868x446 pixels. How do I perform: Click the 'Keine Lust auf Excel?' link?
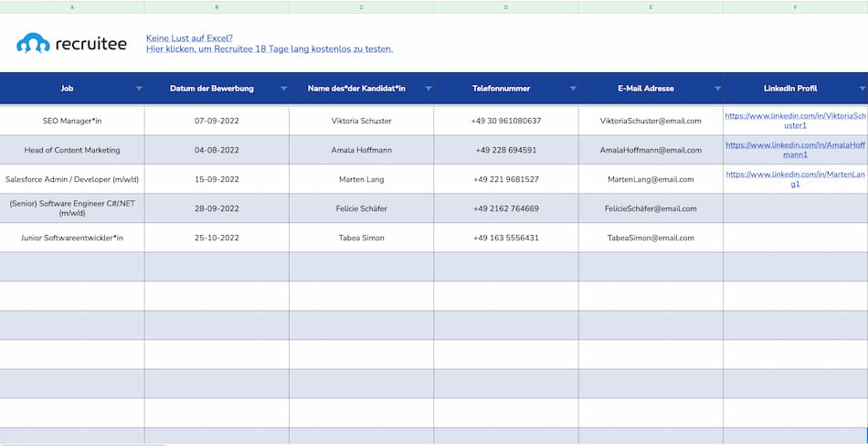click(x=189, y=38)
